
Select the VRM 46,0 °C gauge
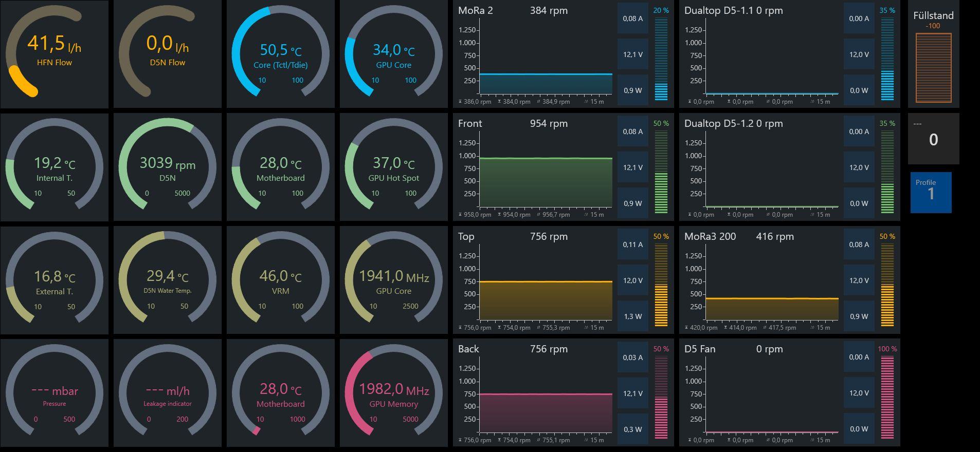tap(281, 280)
